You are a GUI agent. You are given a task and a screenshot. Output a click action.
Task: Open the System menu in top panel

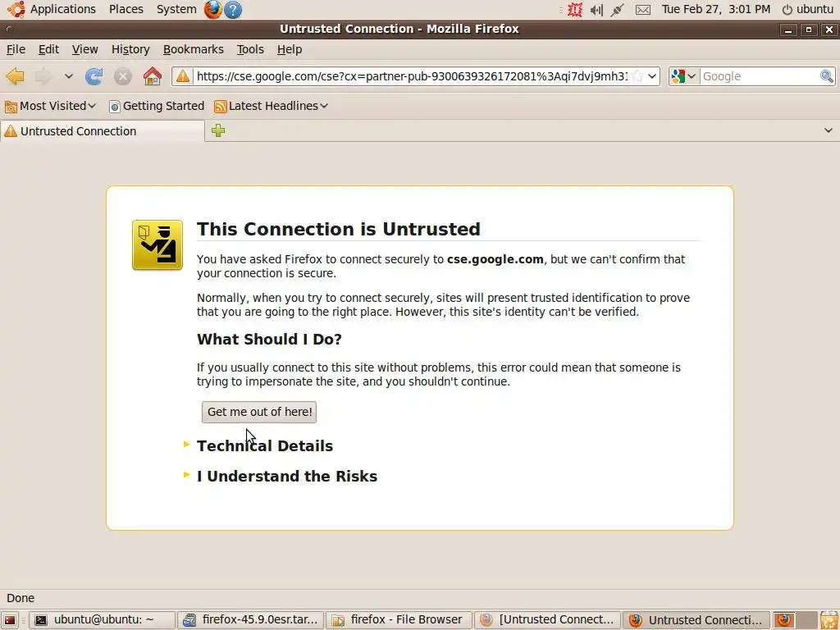click(x=176, y=9)
